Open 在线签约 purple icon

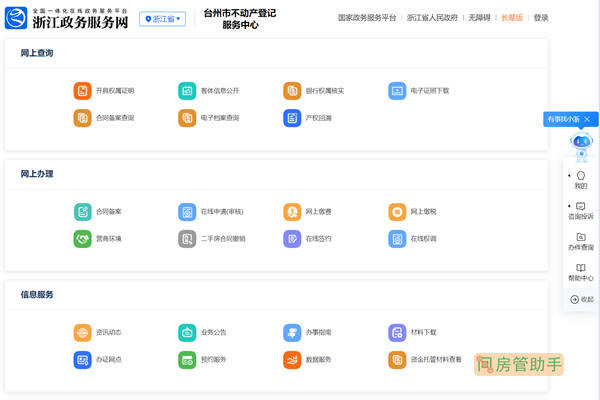[292, 239]
